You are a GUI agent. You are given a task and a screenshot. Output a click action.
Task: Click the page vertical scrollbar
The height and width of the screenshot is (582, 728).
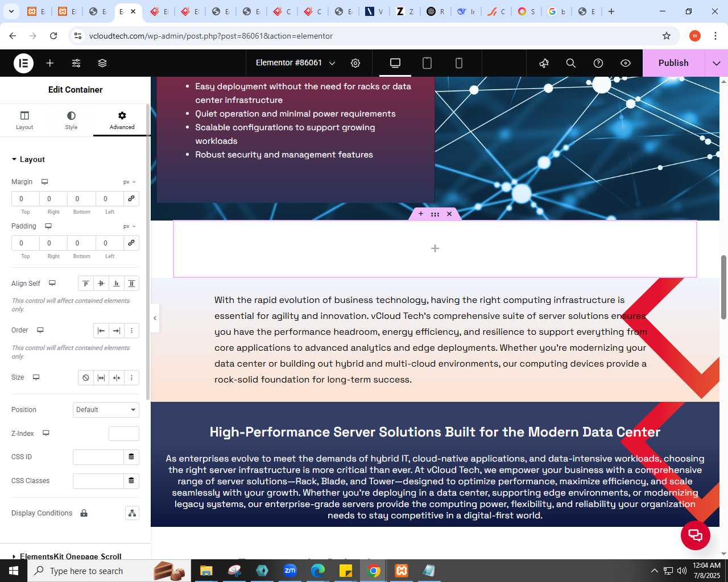click(723, 287)
